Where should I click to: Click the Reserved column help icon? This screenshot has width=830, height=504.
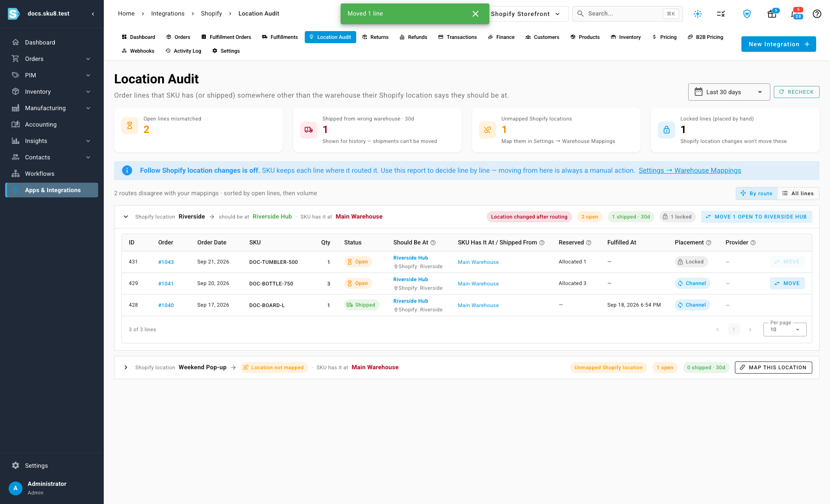pos(588,243)
